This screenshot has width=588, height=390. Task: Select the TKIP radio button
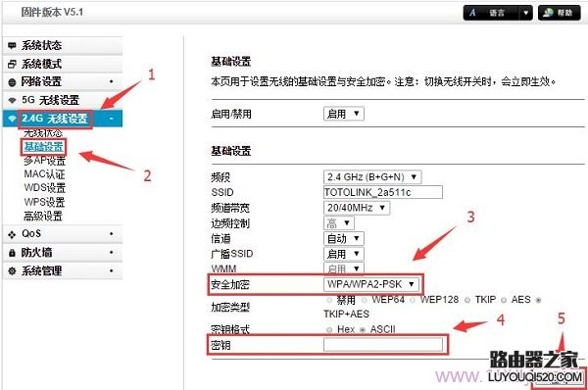(x=467, y=300)
